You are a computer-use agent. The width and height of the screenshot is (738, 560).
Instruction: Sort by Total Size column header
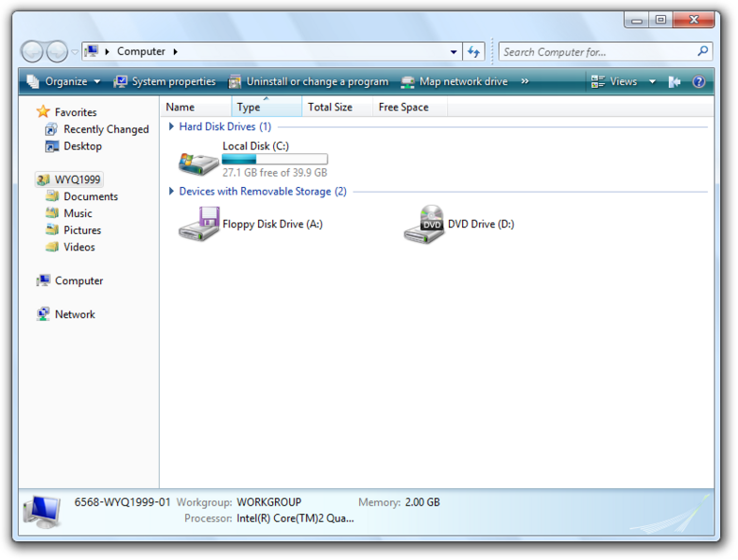tap(337, 108)
